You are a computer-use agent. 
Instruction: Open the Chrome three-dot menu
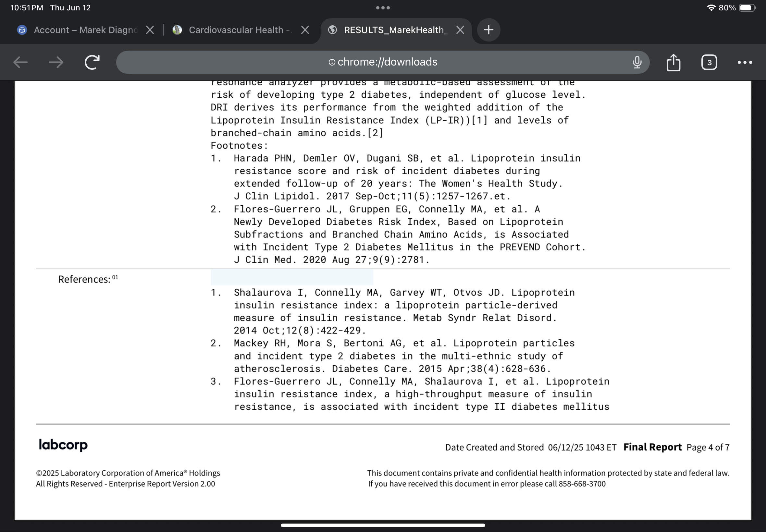click(745, 62)
